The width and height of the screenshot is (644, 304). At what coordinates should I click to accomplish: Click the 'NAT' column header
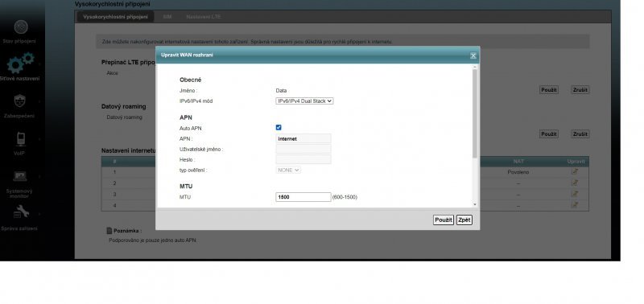click(518, 162)
